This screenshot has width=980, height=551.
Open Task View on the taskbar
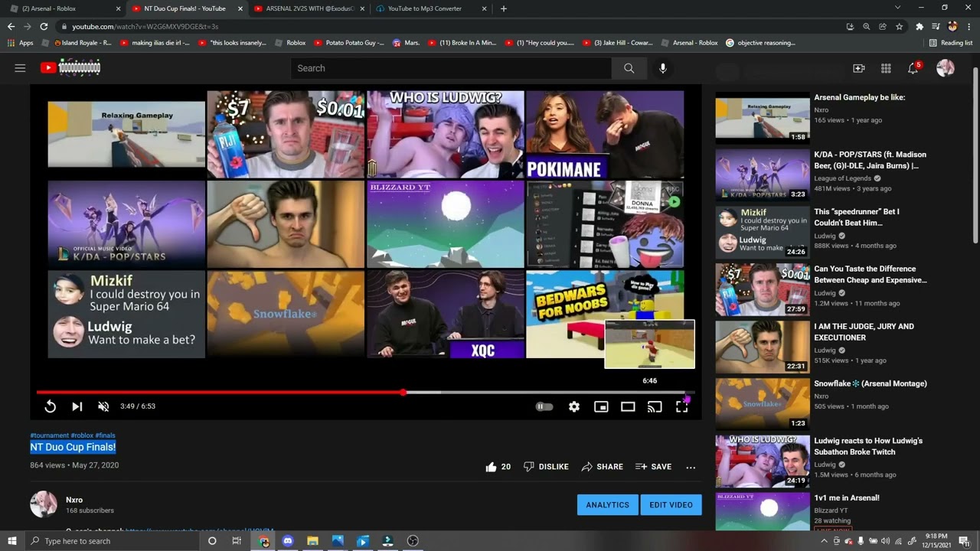pyautogui.click(x=237, y=541)
